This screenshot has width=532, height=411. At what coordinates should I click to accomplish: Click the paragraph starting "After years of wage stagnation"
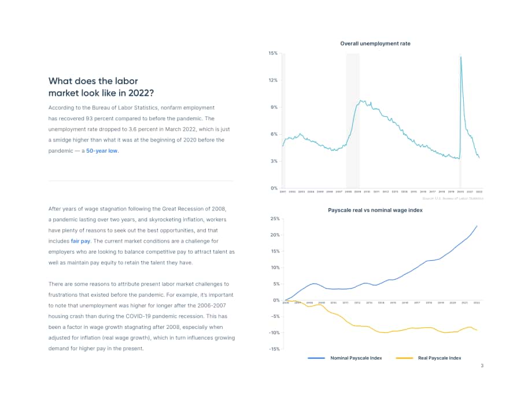(x=142, y=236)
